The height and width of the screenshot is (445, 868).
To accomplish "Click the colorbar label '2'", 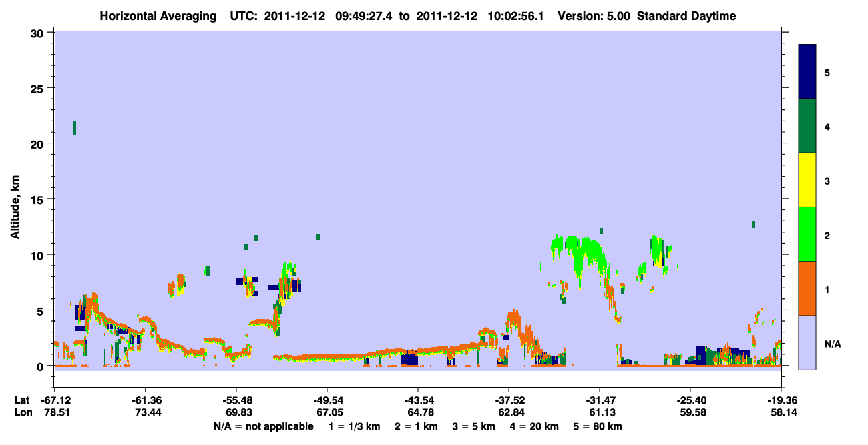I will point(827,235).
